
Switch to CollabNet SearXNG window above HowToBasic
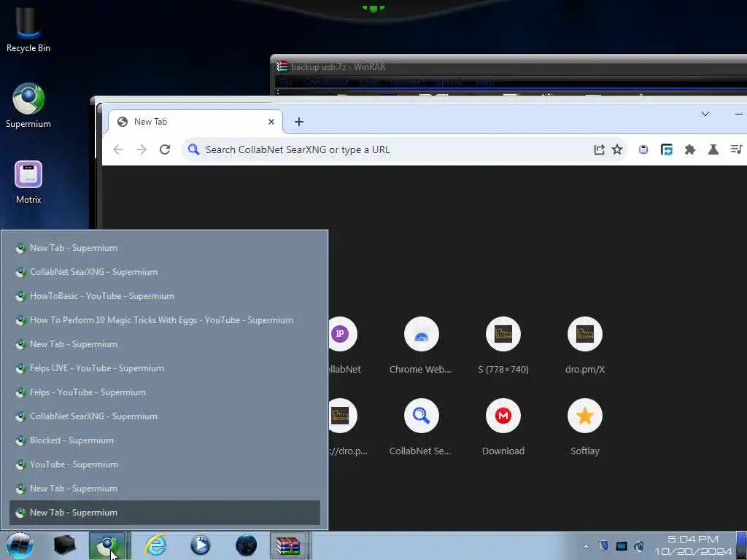pos(165,272)
